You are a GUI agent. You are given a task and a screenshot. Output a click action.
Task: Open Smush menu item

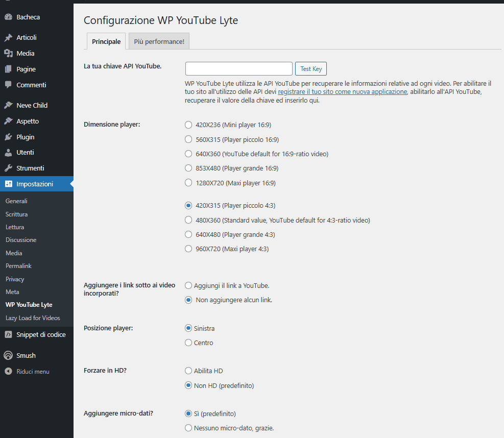37,355
